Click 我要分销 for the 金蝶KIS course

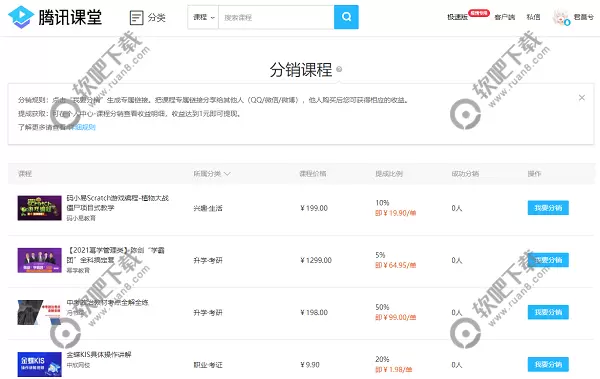(x=548, y=364)
